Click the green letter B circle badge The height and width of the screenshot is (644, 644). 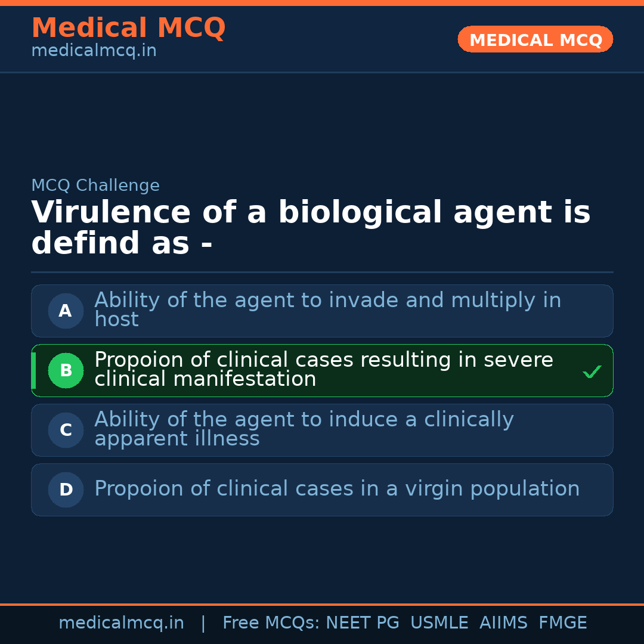(66, 370)
